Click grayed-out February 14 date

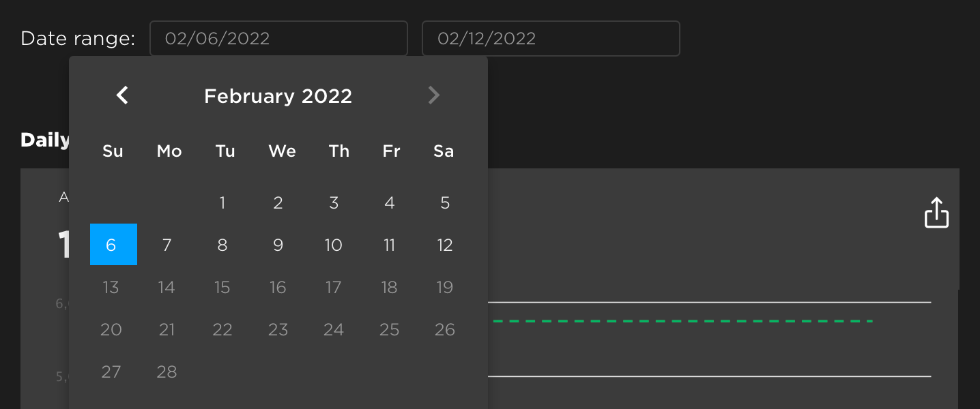tap(167, 287)
